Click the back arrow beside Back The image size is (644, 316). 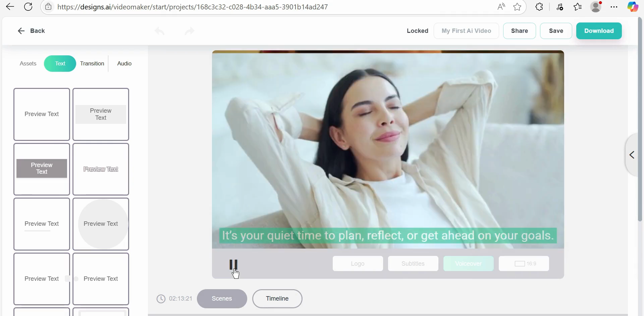pos(21,31)
